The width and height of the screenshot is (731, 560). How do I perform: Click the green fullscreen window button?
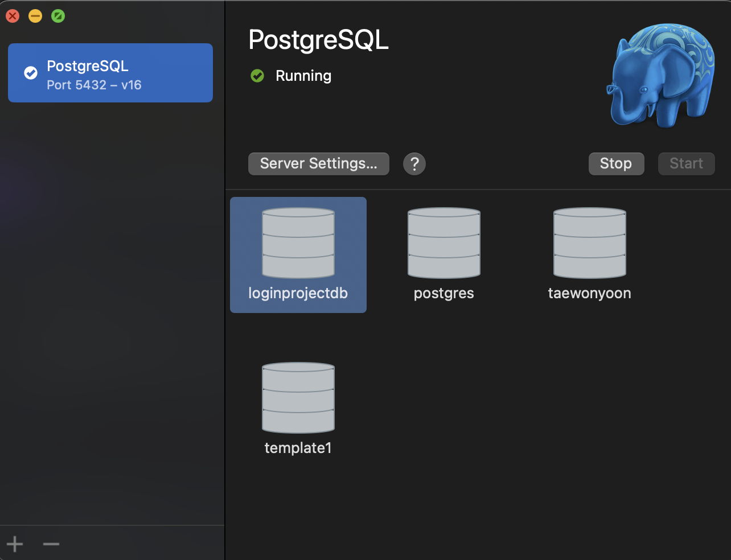pos(58,16)
